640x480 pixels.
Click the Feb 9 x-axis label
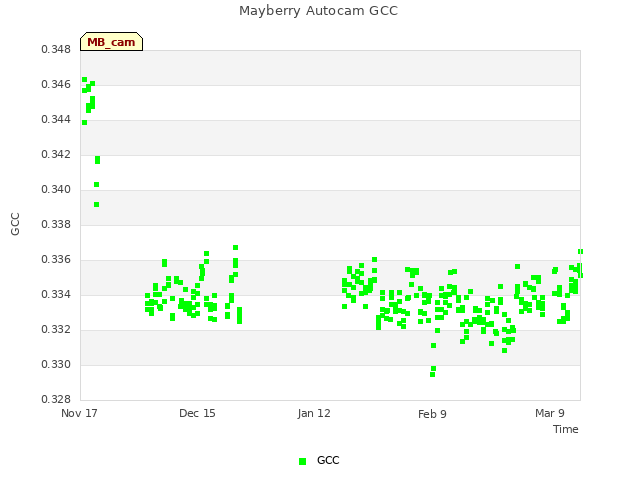(x=432, y=414)
